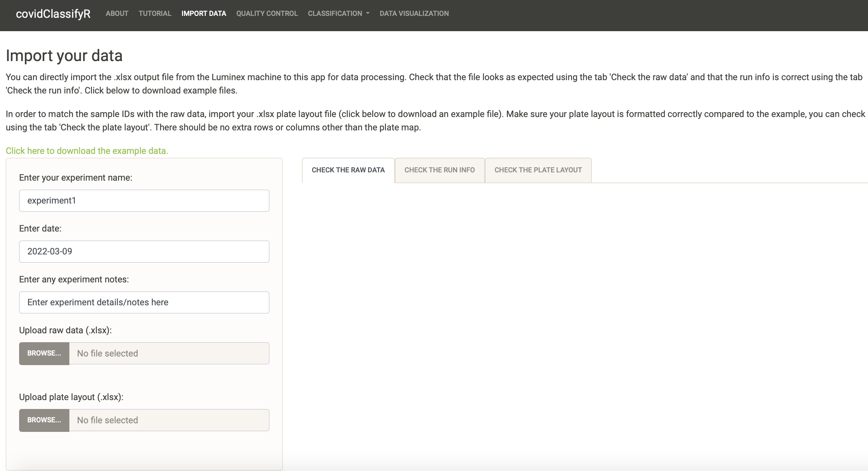Screen dimensions: 868x471
Task: Focus the experiment name field
Action: point(144,200)
